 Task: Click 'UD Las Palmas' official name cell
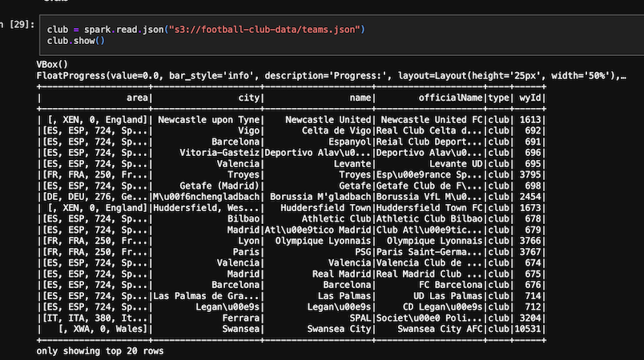click(x=448, y=296)
